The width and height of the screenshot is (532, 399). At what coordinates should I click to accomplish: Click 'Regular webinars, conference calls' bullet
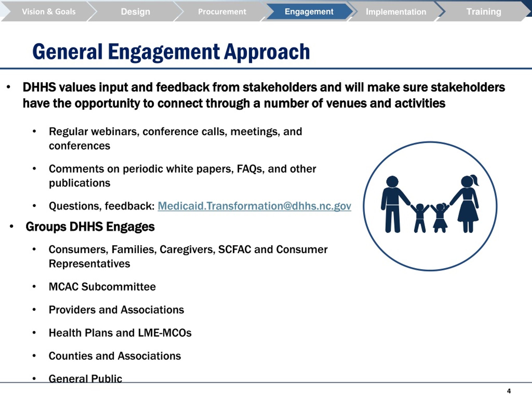(x=175, y=139)
